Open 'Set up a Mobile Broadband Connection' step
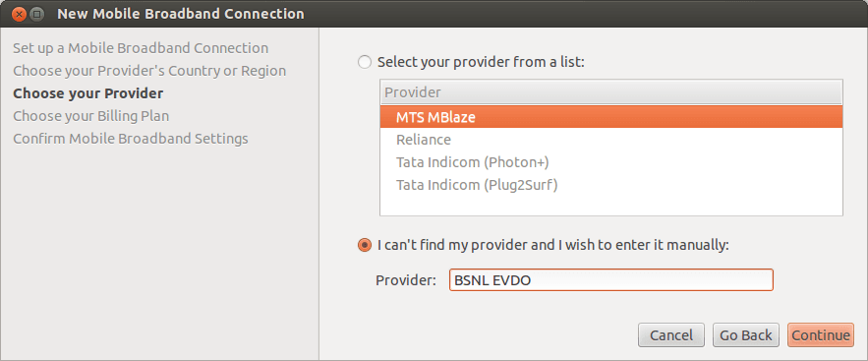Viewport: 868px width, 361px height. (141, 48)
